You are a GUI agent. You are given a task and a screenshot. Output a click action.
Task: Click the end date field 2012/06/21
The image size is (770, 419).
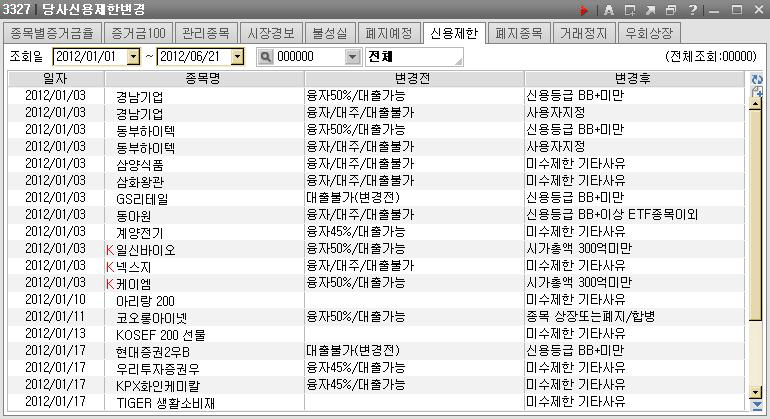click(194, 57)
